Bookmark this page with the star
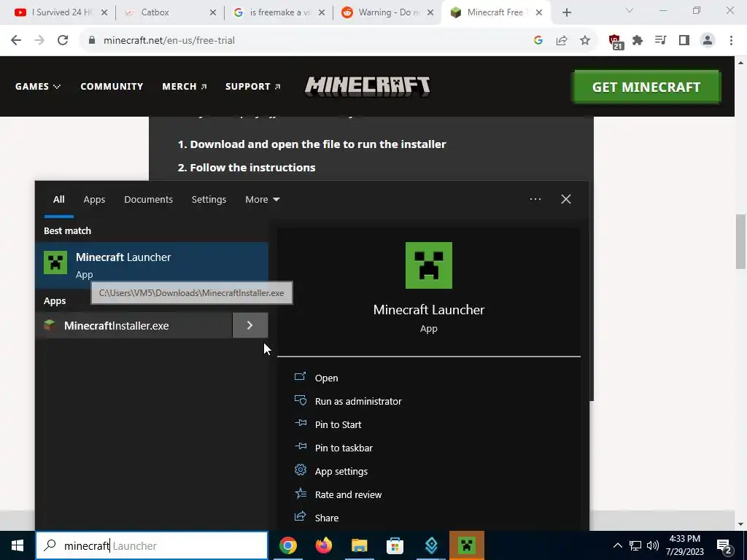747x560 pixels. [585, 41]
